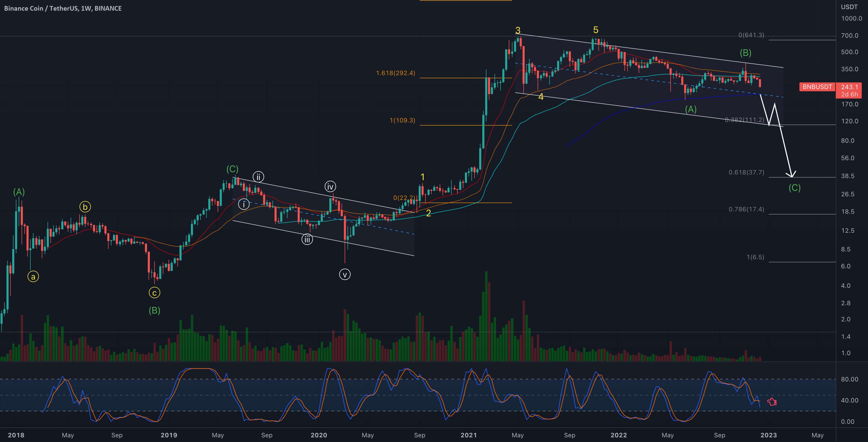
Task: Select the green (C) target label under white arrow
Action: [794, 188]
